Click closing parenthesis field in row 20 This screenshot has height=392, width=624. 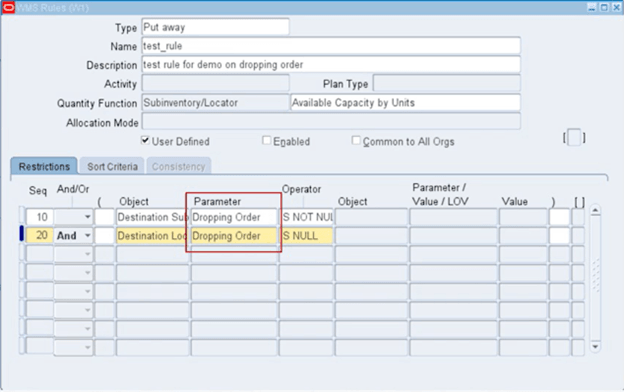[x=559, y=236]
